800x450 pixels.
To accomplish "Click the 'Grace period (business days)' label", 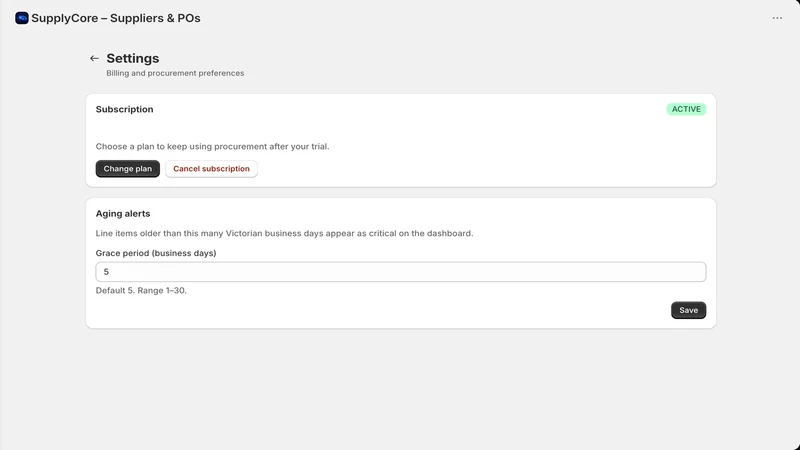I will [x=156, y=253].
